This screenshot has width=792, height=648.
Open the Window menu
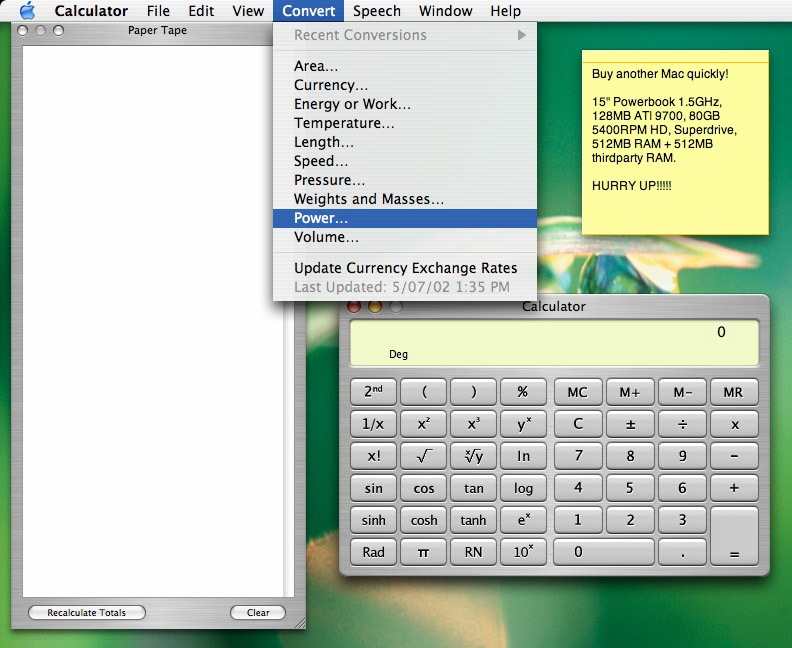click(446, 11)
